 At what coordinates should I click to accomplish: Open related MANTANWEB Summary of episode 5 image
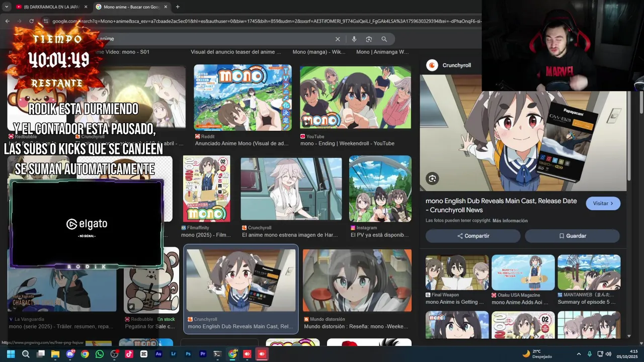[589, 273]
